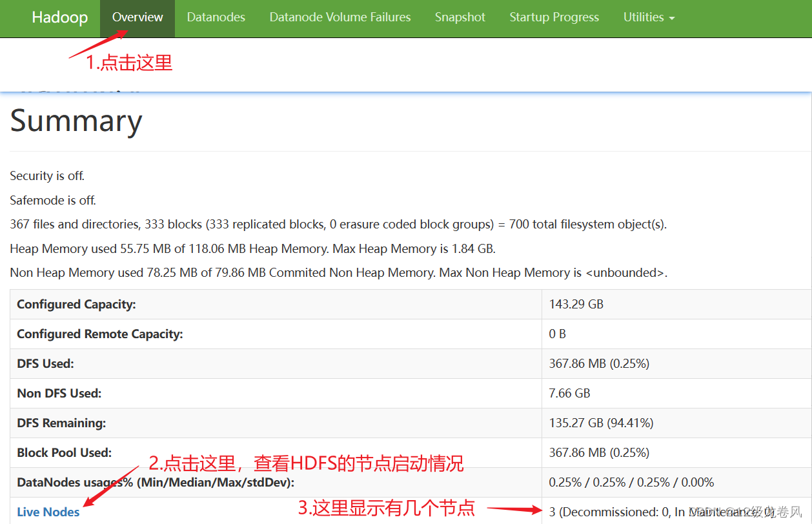Expand the Utilities dropdown menu

[649, 17]
